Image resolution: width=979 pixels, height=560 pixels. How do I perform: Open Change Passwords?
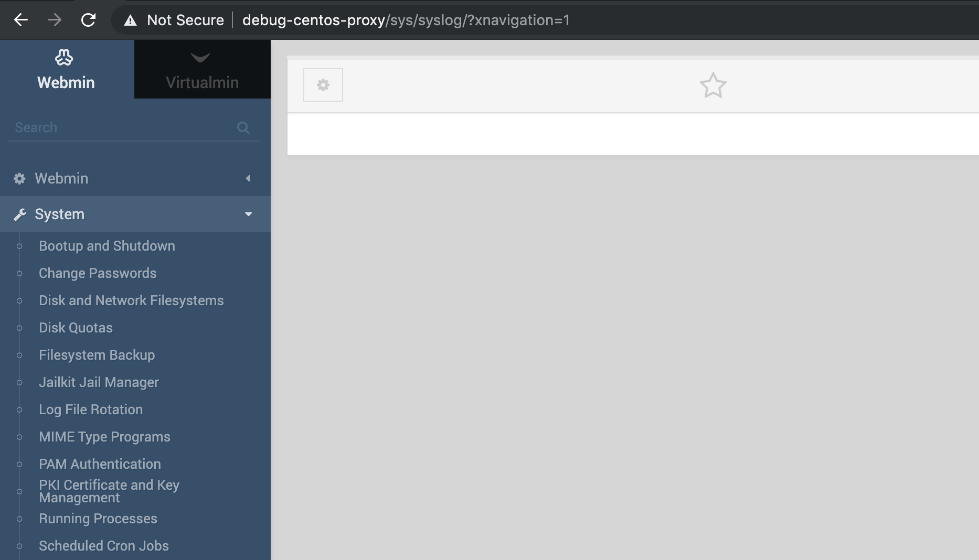coord(98,273)
